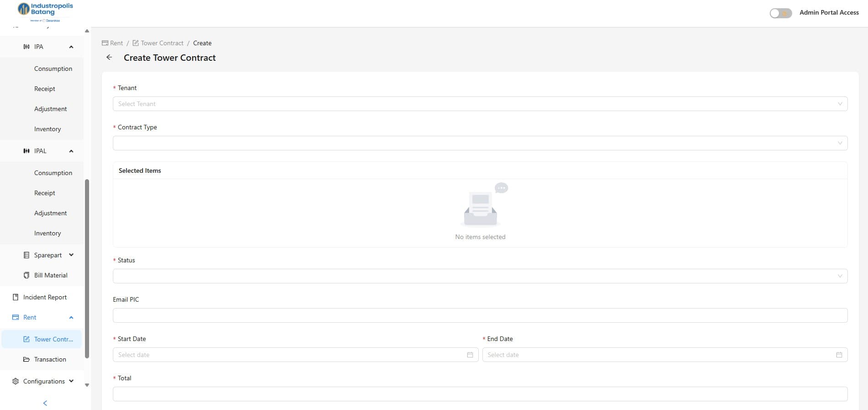Click the sidebar scrollbar up arrow
Image resolution: width=868 pixels, height=410 pixels.
pyautogui.click(x=87, y=31)
